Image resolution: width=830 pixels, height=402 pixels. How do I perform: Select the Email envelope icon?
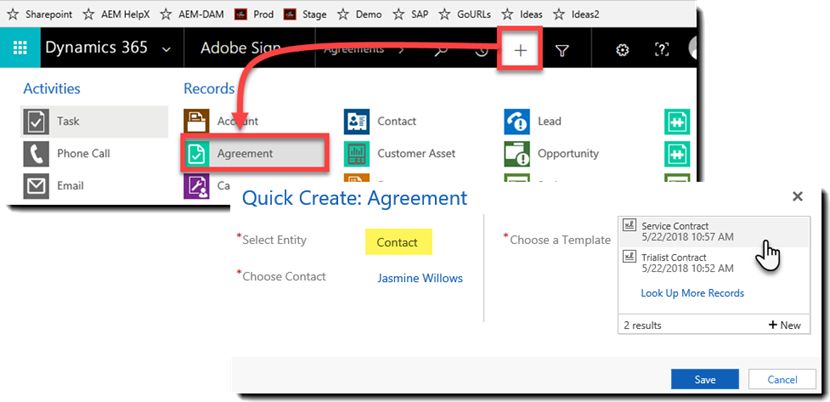tap(36, 186)
